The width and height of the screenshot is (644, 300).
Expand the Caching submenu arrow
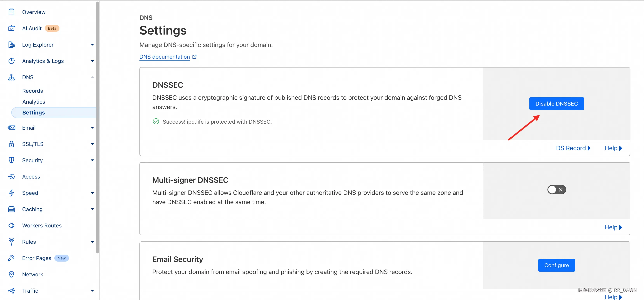(92, 209)
